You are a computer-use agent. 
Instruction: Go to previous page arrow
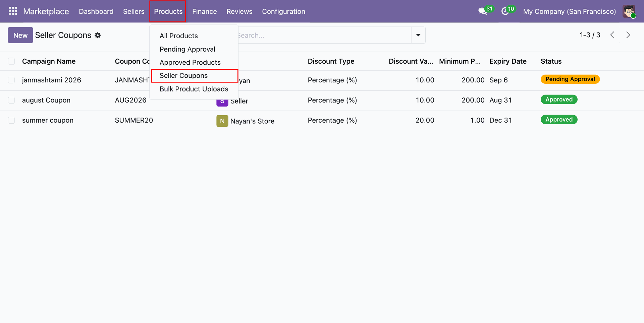[612, 35]
